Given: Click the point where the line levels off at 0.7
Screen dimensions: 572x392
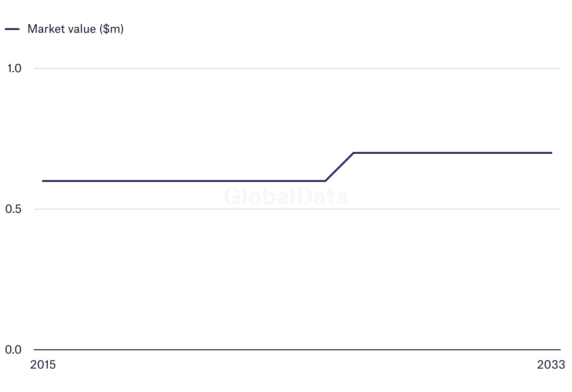Looking at the screenshot, I should coord(354,153).
